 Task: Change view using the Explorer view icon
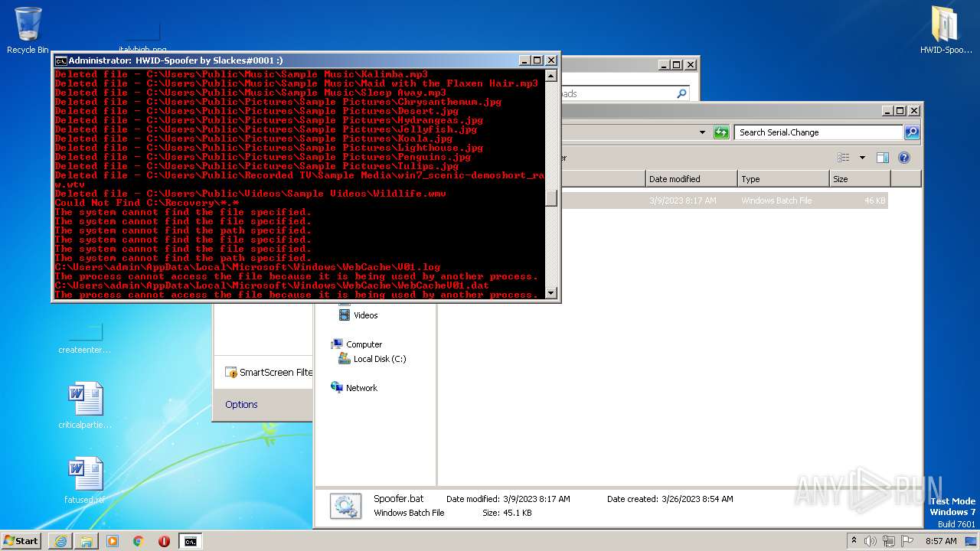(x=844, y=158)
